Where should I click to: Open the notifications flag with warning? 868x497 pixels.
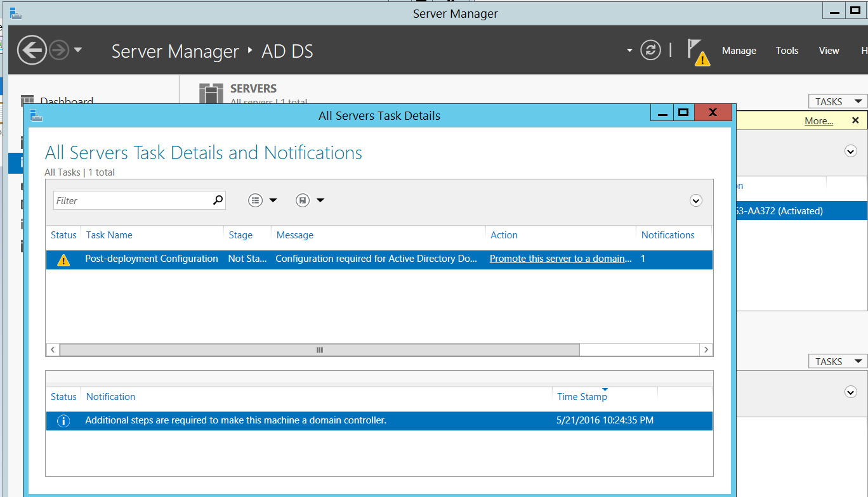698,52
